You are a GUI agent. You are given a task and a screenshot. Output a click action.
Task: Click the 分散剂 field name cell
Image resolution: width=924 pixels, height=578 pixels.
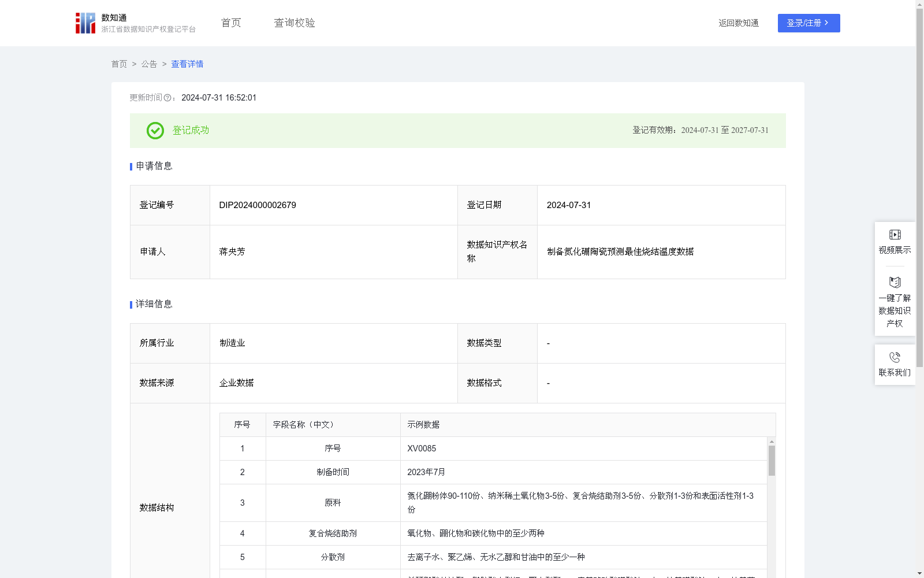(333, 557)
